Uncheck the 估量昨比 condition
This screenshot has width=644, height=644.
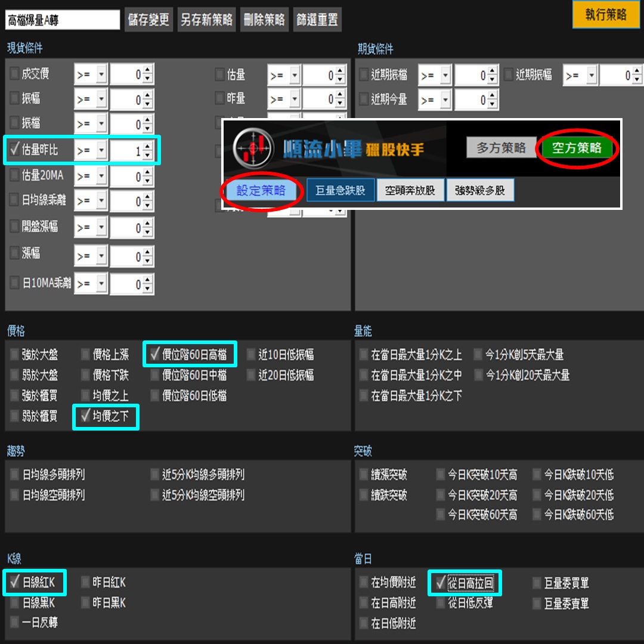coord(14,149)
